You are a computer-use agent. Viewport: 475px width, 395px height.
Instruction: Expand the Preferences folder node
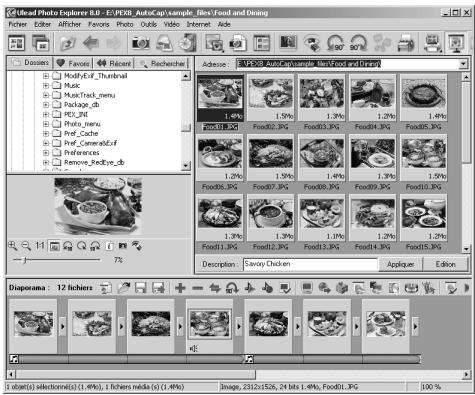tap(46, 153)
